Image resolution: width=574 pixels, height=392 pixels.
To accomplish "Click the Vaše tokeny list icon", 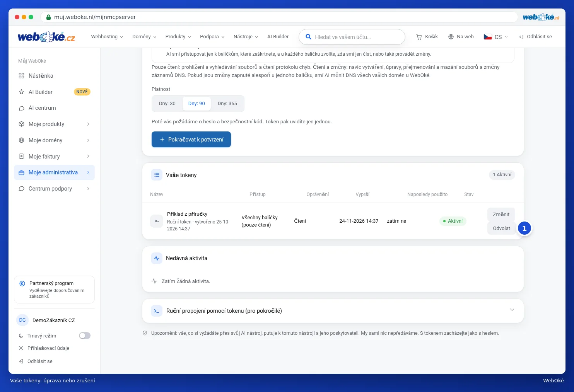I will (157, 175).
